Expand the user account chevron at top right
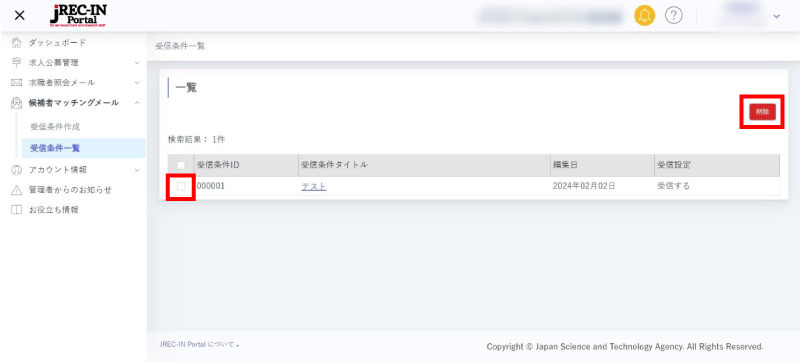The image size is (800, 362). tap(777, 16)
